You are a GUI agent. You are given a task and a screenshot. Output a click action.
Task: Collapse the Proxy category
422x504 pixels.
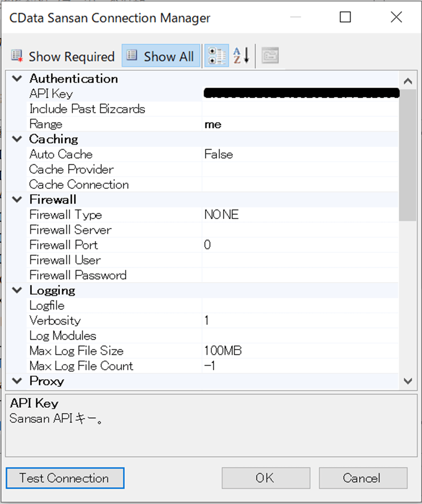click(x=17, y=381)
